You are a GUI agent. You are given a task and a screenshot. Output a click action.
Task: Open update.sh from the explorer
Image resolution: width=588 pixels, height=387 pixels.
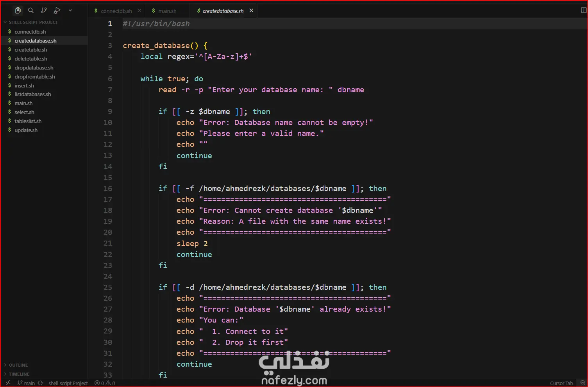pos(26,130)
